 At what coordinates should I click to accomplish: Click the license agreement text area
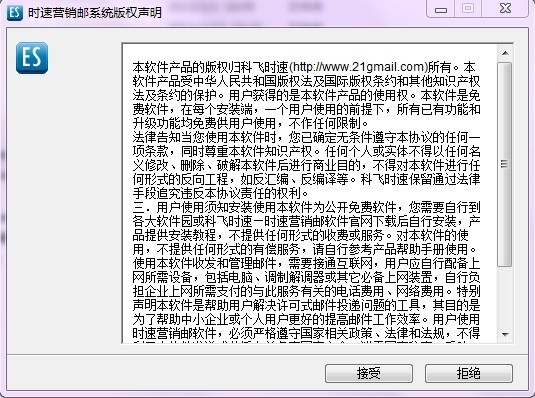click(309, 194)
